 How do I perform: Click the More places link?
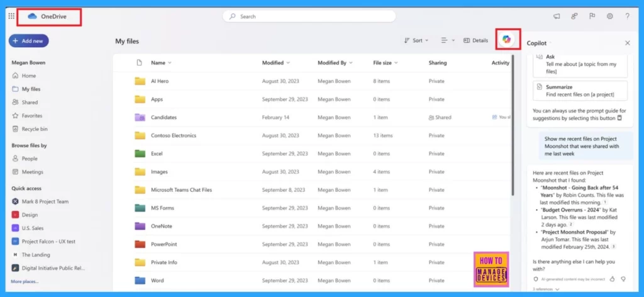coord(25,281)
